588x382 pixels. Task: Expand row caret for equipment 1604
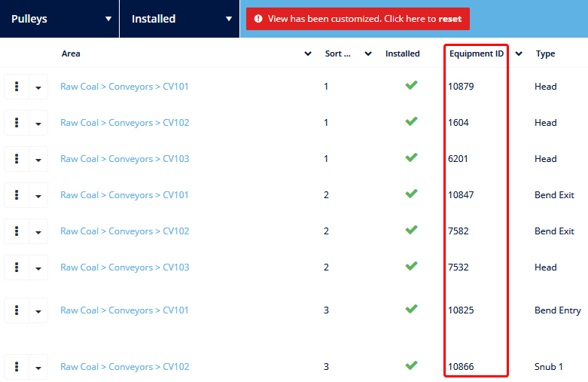[38, 123]
